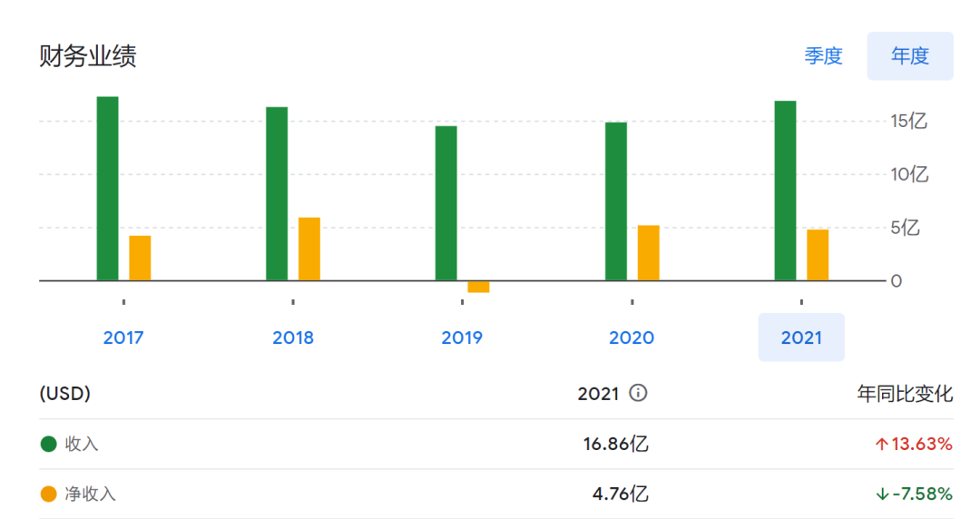This screenshot has width=980, height=519.
Task: Click the 2019 green revenue bar
Action: tap(446, 203)
